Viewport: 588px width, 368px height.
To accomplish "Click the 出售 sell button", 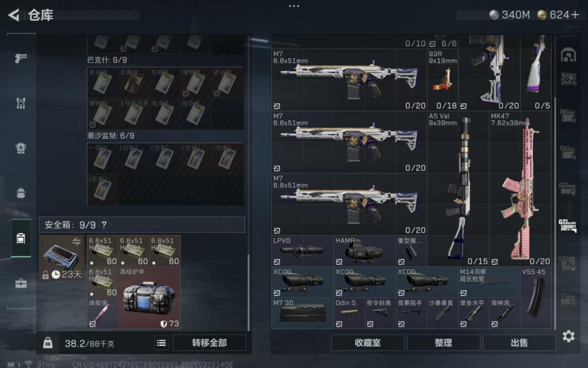I will point(519,343).
